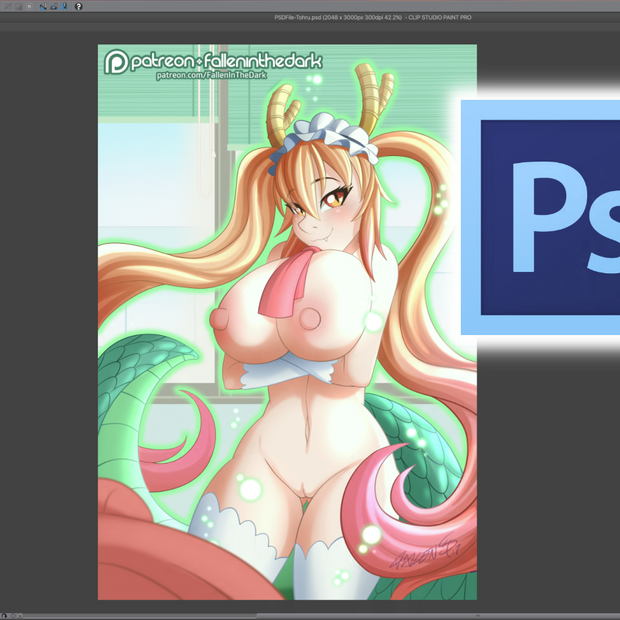Image resolution: width=620 pixels, height=620 pixels.
Task: Open help via the question mark icon
Action: point(79,6)
